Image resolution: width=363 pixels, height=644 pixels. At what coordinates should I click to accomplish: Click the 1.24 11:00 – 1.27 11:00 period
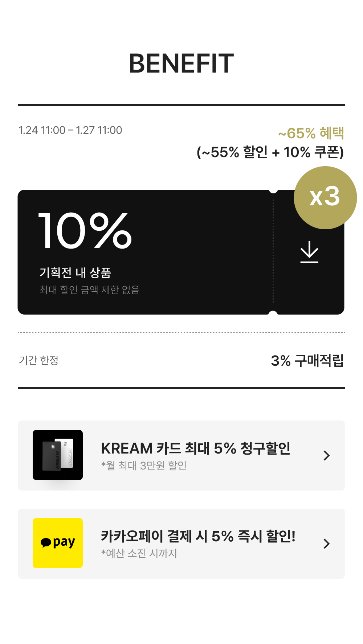coord(70,130)
